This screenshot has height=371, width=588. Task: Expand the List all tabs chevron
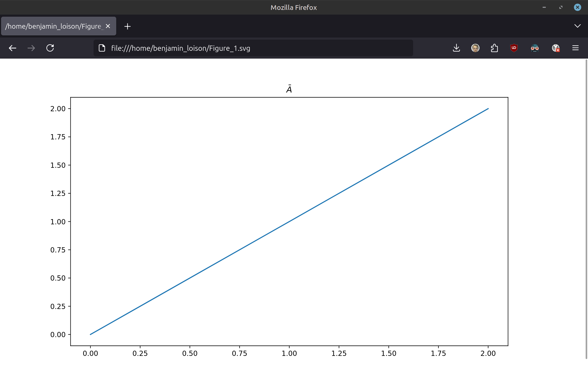click(x=577, y=26)
